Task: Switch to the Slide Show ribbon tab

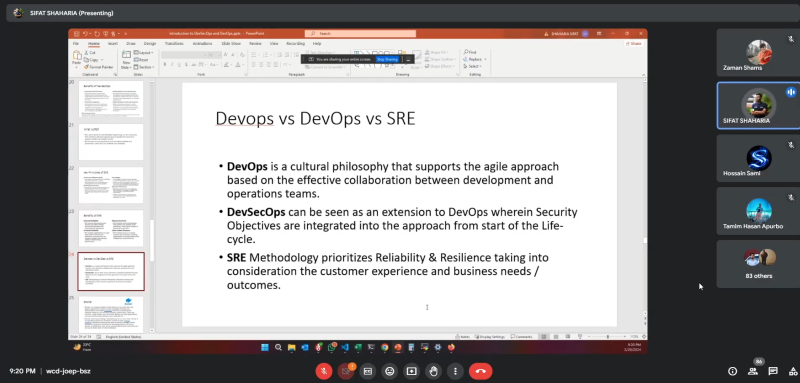Action: 231,43
